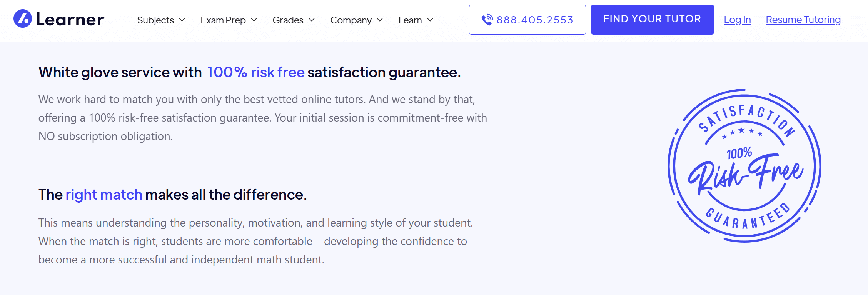Select the Company menu item
The height and width of the screenshot is (295, 868).
[351, 20]
